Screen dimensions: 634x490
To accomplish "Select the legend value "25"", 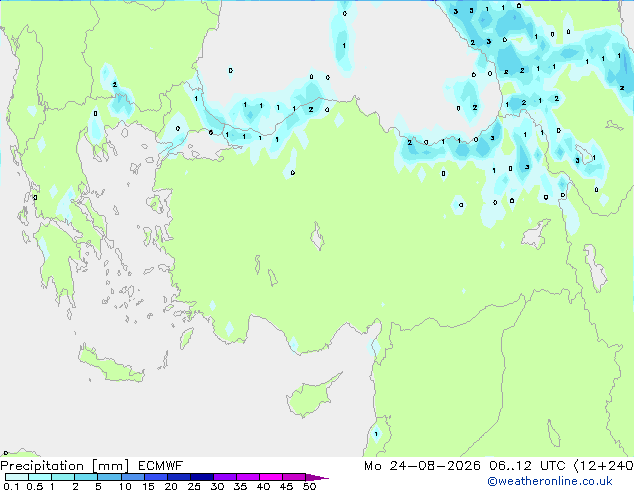I will (194, 486).
